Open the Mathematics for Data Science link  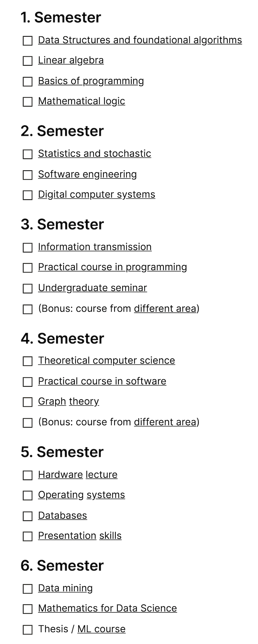107,608
